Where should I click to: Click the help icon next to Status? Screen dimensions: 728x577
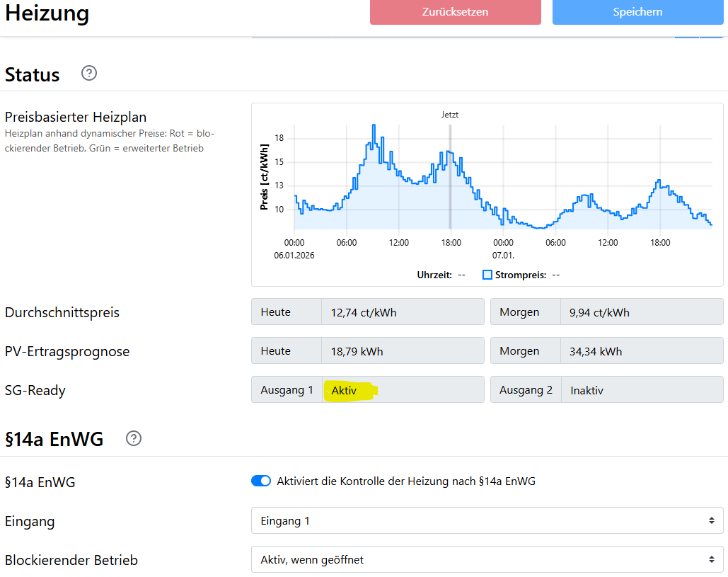pos(89,73)
